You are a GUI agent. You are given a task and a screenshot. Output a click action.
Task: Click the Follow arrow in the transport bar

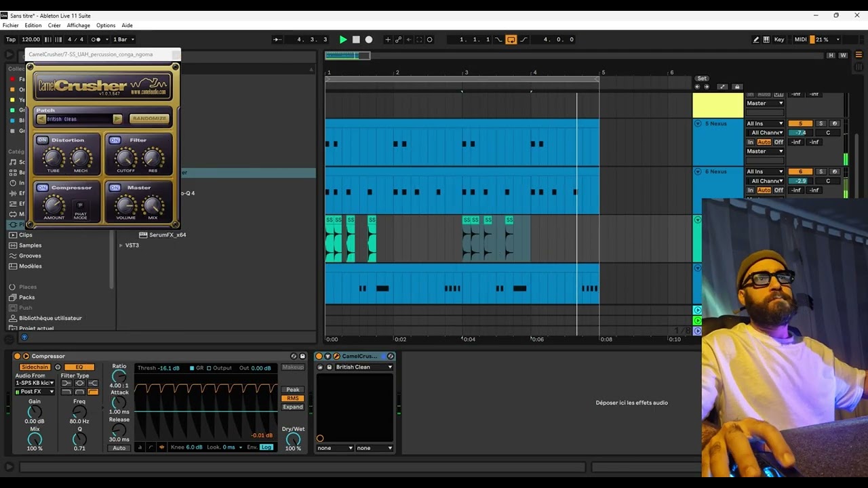(277, 39)
